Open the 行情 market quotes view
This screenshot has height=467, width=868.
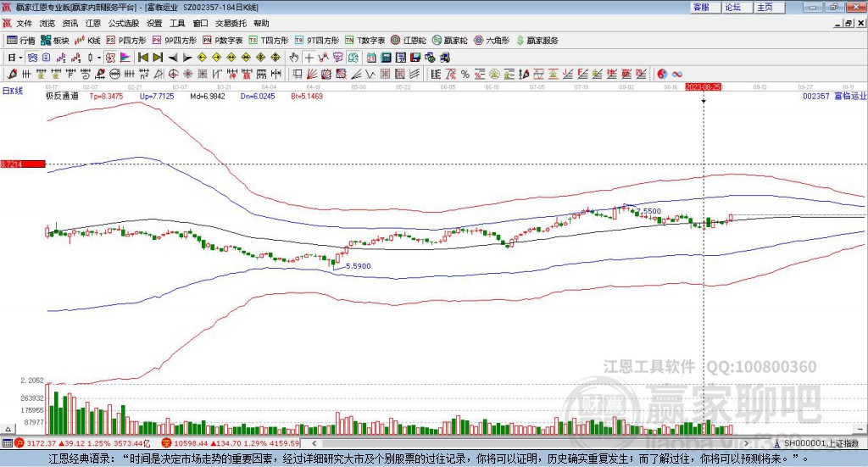(20, 41)
